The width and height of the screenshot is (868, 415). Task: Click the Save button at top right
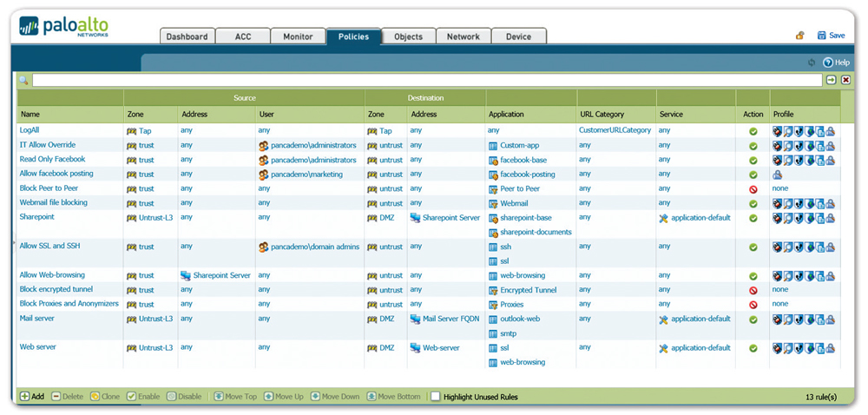(x=831, y=36)
